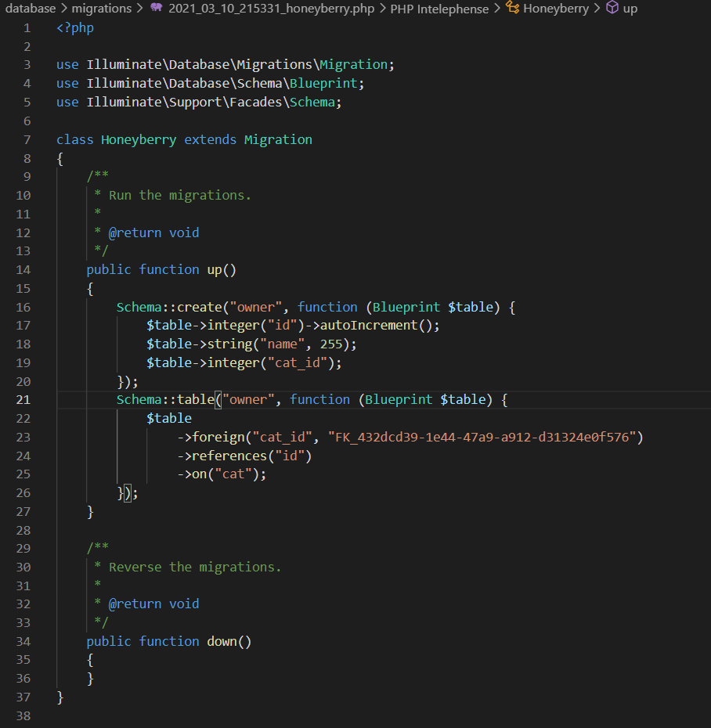Screen dimensions: 711x728
Task: Expand chevron after 'PHP Intelephense' breadcrumb
Action: 497,9
